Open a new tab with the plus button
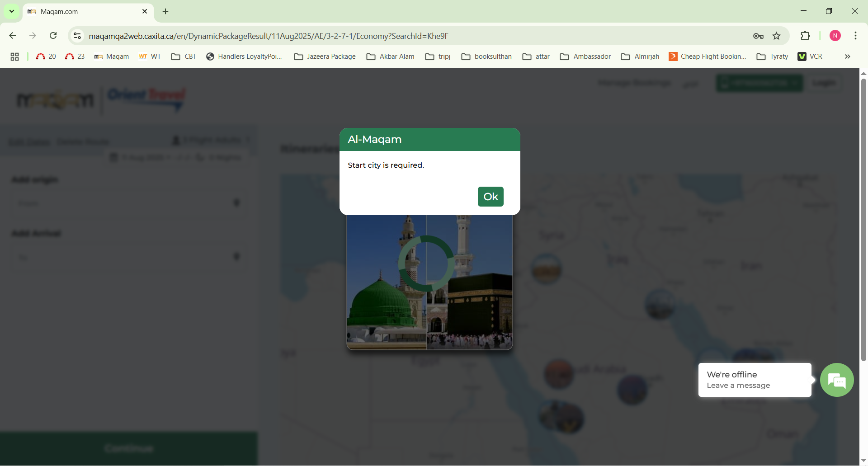 165,11
